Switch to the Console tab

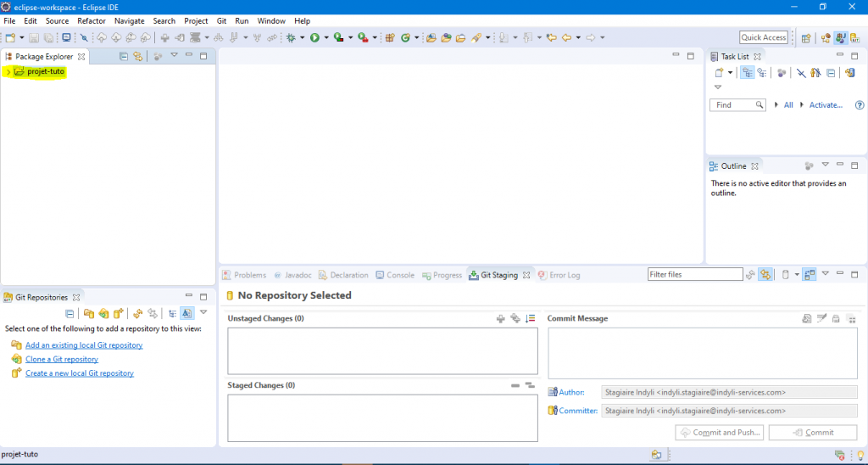(395, 275)
